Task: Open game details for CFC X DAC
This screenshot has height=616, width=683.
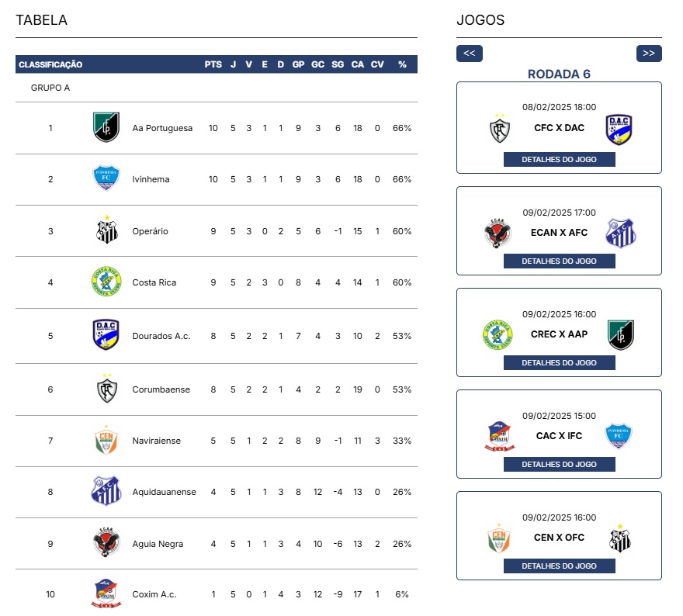Action: 560,159
